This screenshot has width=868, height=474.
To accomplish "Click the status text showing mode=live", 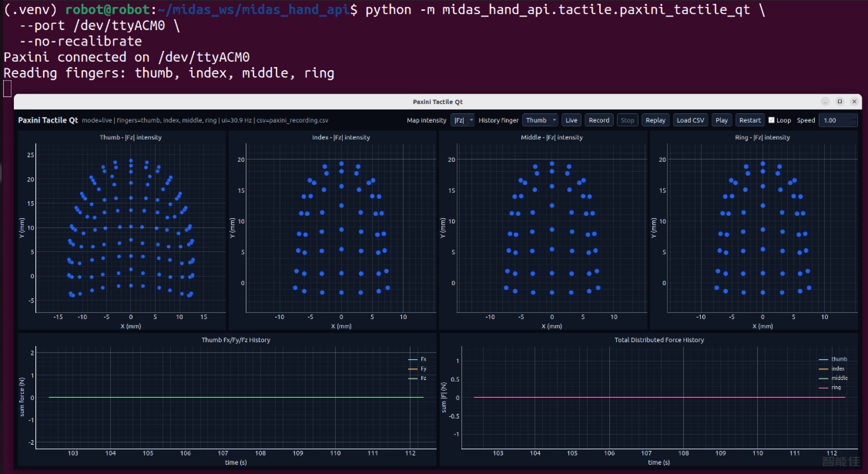I will pyautogui.click(x=205, y=121).
